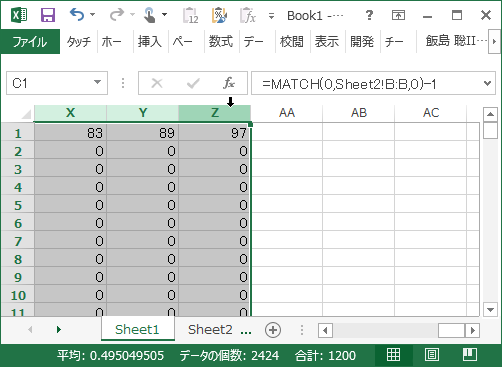Switch to Page Break Preview icon
Viewport: 502px width, 367px height.
pos(470,355)
